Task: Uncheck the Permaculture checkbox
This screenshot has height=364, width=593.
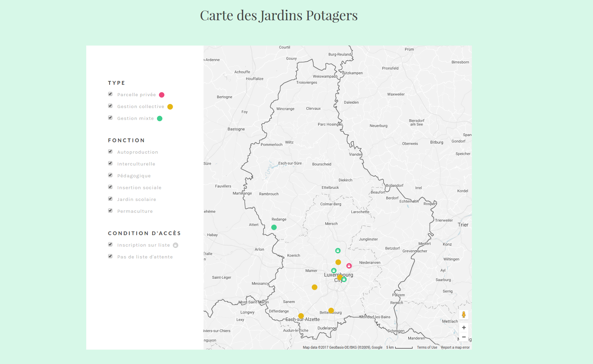Action: 110,211
